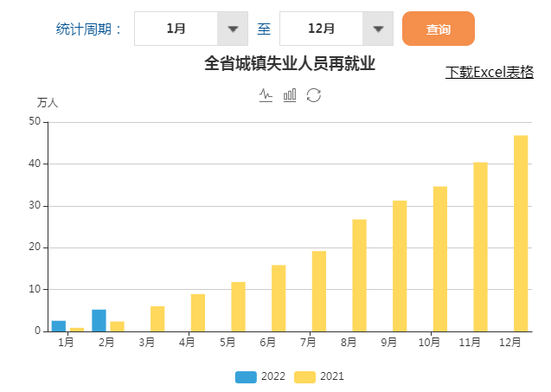Click the blue 2022 legend color swatch

(x=246, y=376)
